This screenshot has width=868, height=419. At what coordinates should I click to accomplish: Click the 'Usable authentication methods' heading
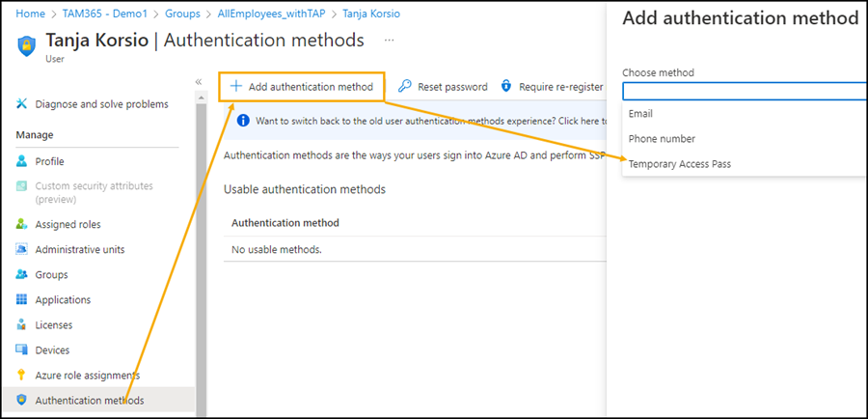305,189
